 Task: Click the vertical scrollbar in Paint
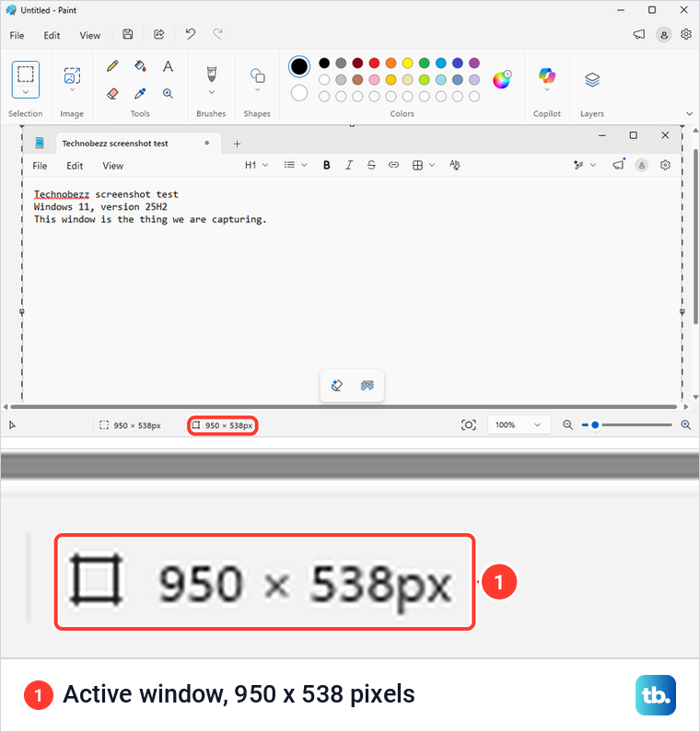(x=695, y=238)
